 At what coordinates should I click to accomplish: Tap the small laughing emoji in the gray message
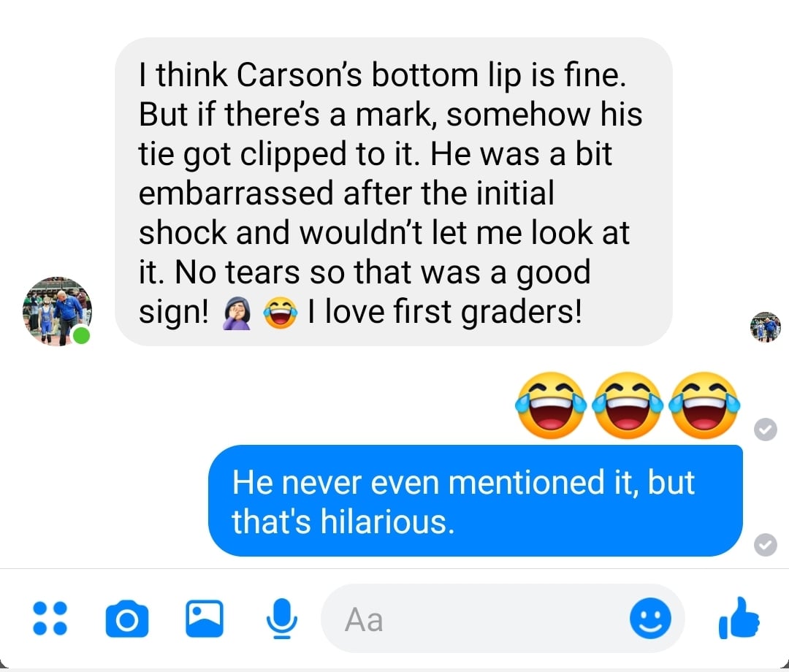pyautogui.click(x=281, y=313)
